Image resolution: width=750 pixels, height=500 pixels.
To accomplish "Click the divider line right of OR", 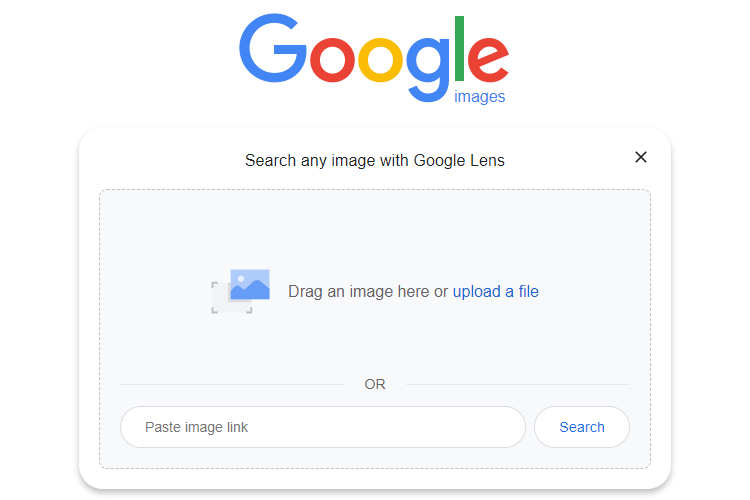I will [518, 384].
